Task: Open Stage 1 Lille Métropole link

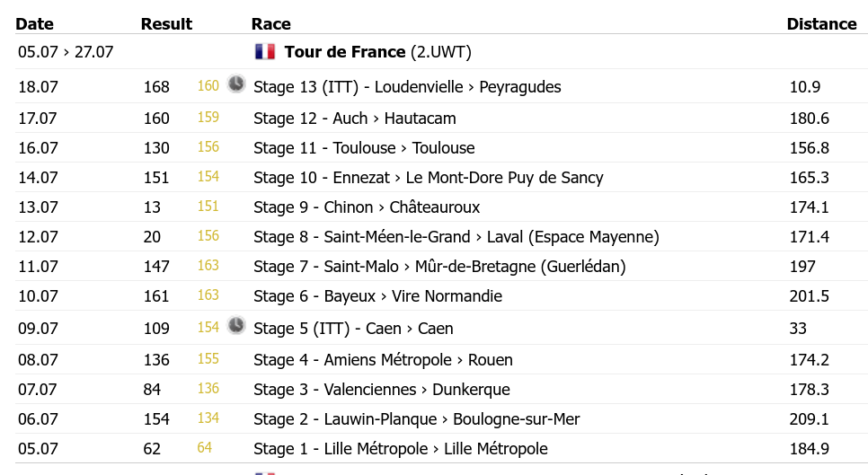Action: click(400, 449)
